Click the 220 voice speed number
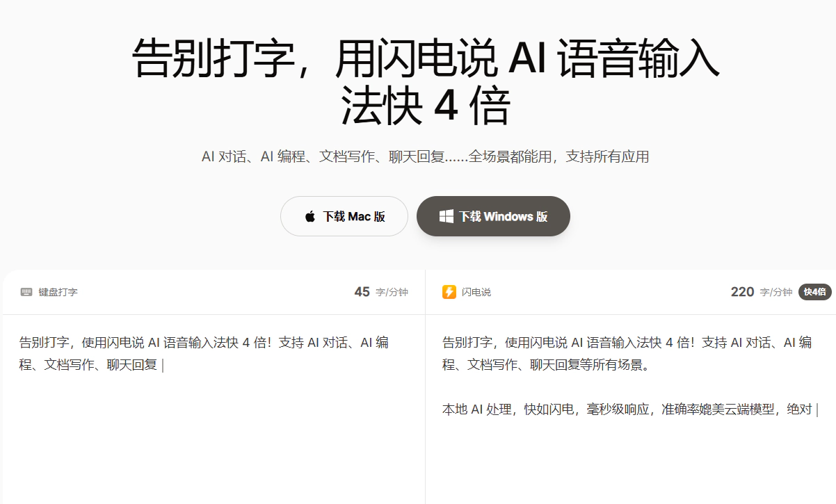 pos(742,292)
